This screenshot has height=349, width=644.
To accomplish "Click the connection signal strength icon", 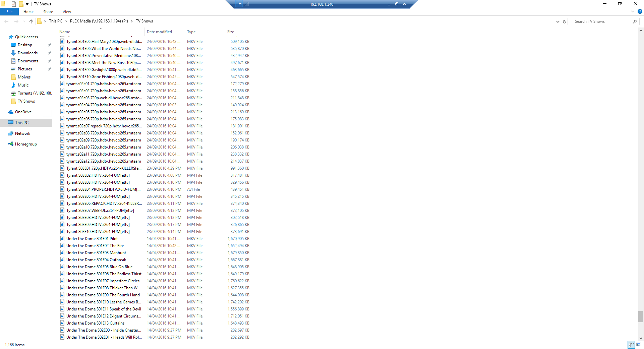I will tap(247, 4).
